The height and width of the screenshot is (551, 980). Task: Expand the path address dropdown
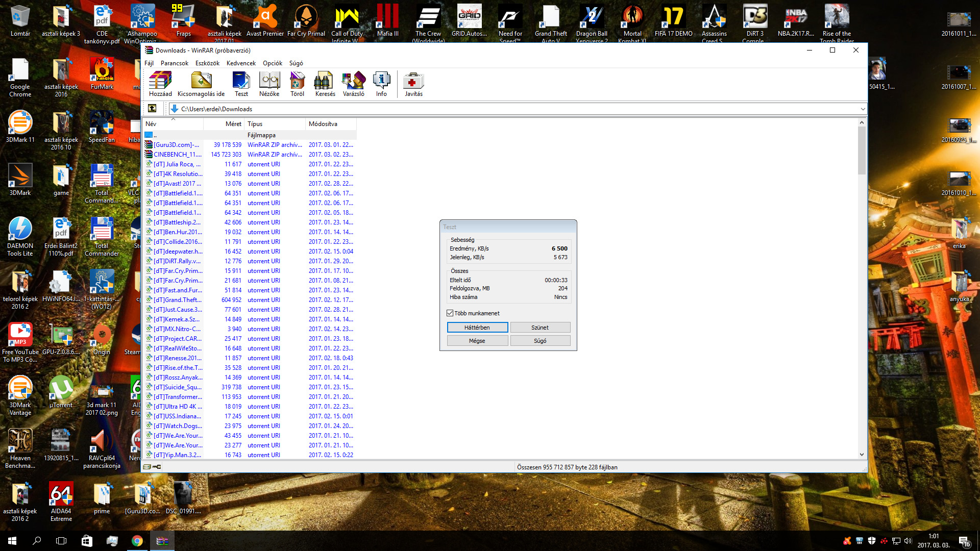pos(863,109)
